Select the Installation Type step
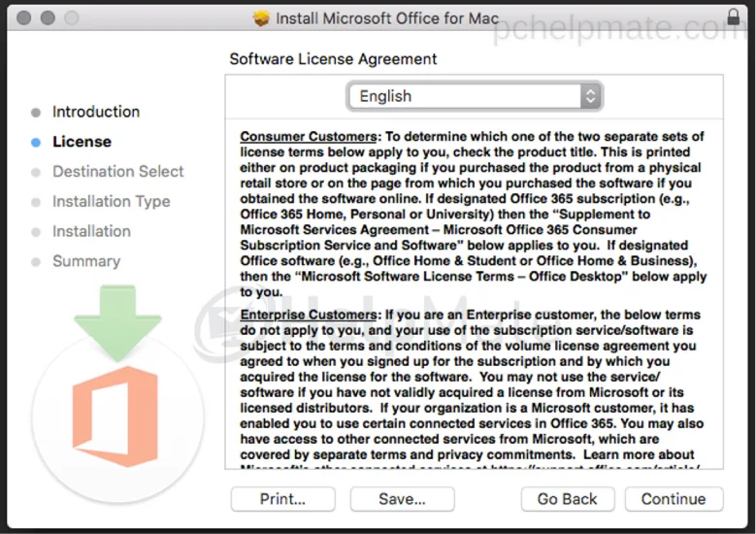 coord(112,202)
